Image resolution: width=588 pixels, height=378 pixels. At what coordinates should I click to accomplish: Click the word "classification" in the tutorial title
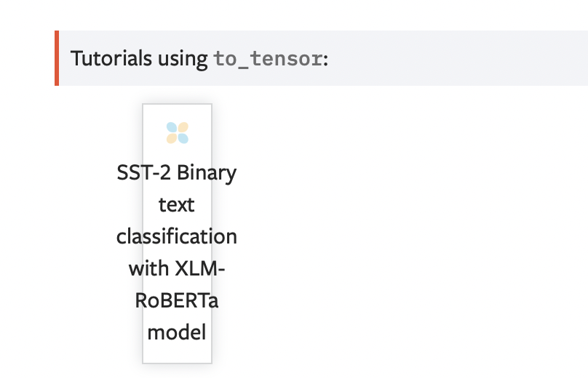pos(177,237)
